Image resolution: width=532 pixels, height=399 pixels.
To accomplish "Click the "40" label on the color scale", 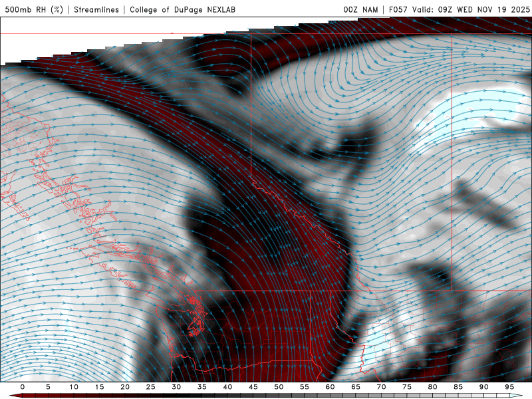I will 227,387.
